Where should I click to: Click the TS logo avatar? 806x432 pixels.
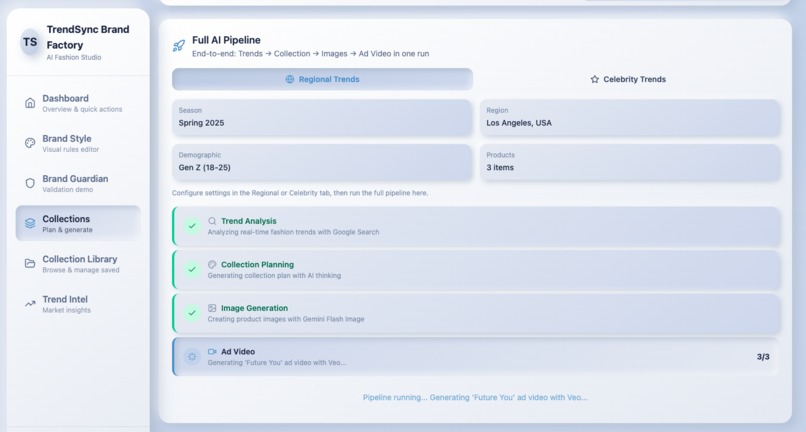(30, 42)
